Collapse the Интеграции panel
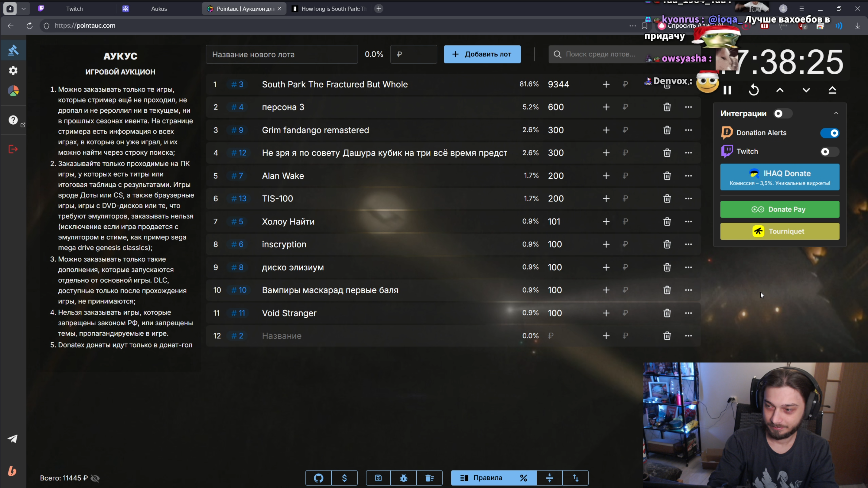868x488 pixels. tap(836, 113)
